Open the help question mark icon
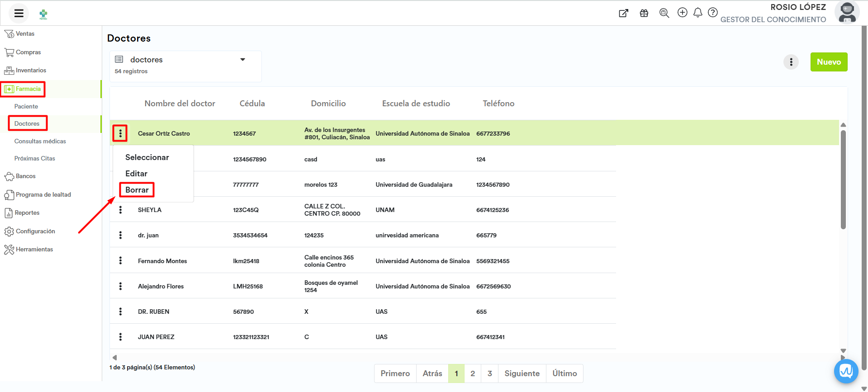The image size is (868, 392). [712, 13]
